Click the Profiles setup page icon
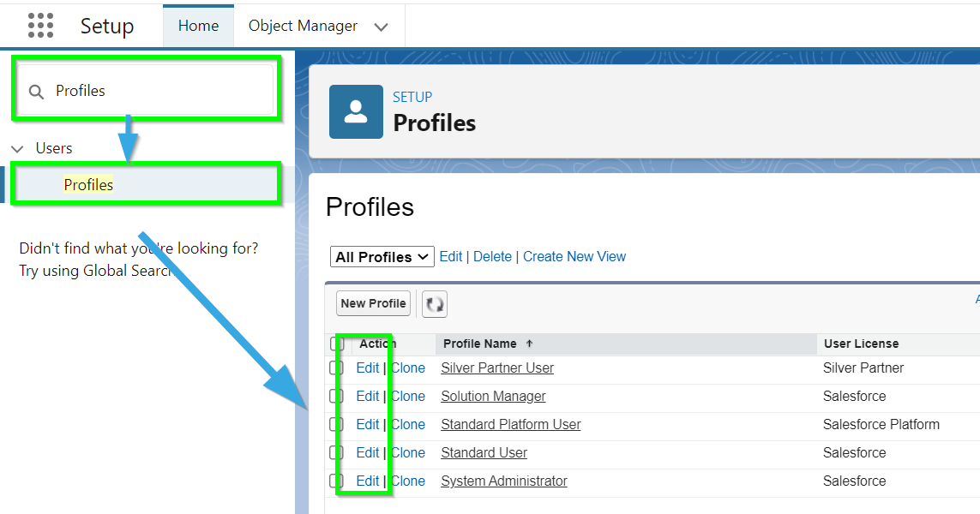 pos(357,111)
